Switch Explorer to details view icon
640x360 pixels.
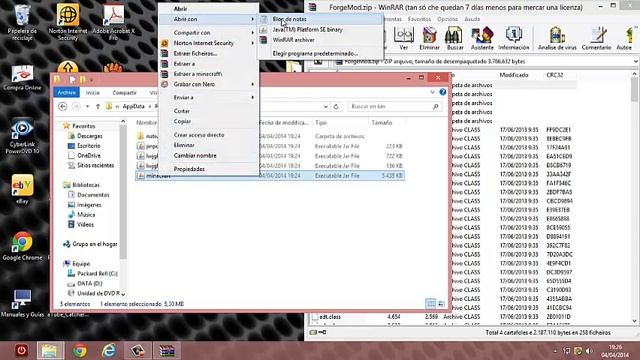431,304
